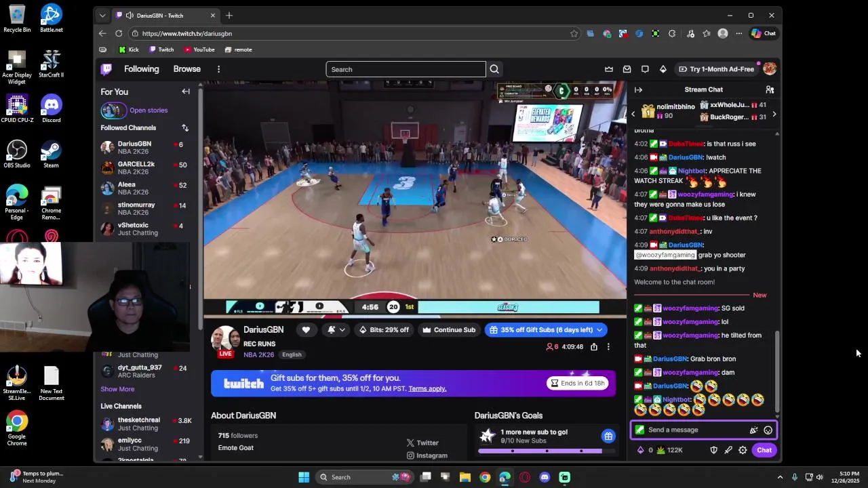868x488 pixels.
Task: Open the Kick bookmark
Action: tap(129, 49)
